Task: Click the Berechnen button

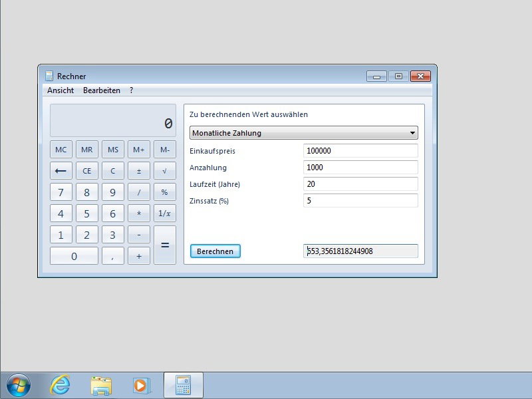Action: (215, 251)
